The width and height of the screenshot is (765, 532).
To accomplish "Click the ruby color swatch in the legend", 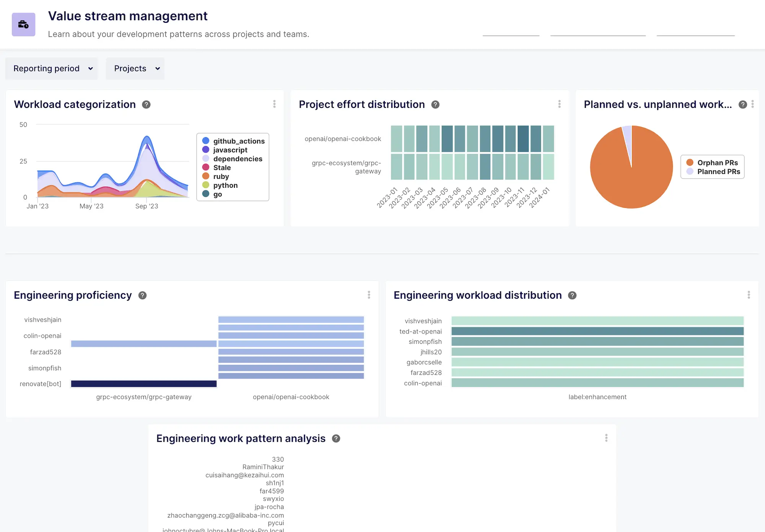I will pos(207,176).
